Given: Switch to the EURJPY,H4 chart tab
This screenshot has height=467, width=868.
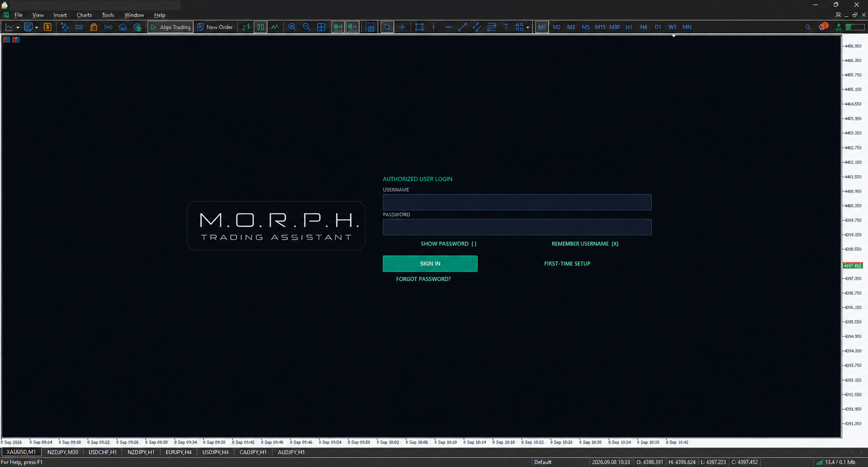Looking at the screenshot, I should tap(179, 452).
